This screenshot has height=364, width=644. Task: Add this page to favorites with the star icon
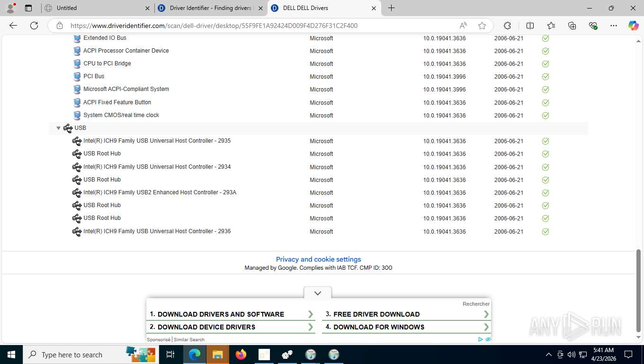[x=482, y=26]
